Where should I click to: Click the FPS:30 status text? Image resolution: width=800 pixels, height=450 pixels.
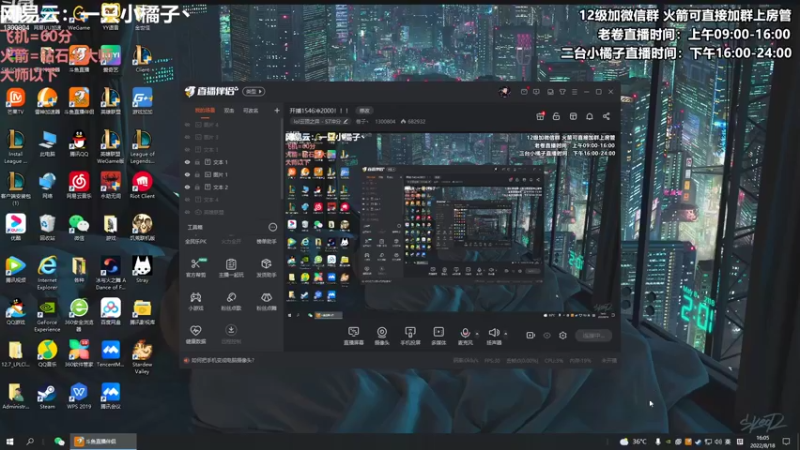click(x=492, y=360)
